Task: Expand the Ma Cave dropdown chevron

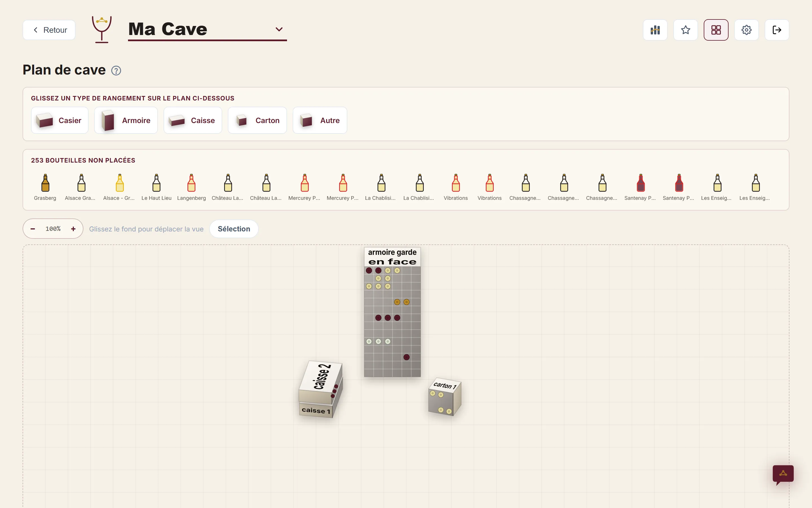Action: click(x=279, y=29)
